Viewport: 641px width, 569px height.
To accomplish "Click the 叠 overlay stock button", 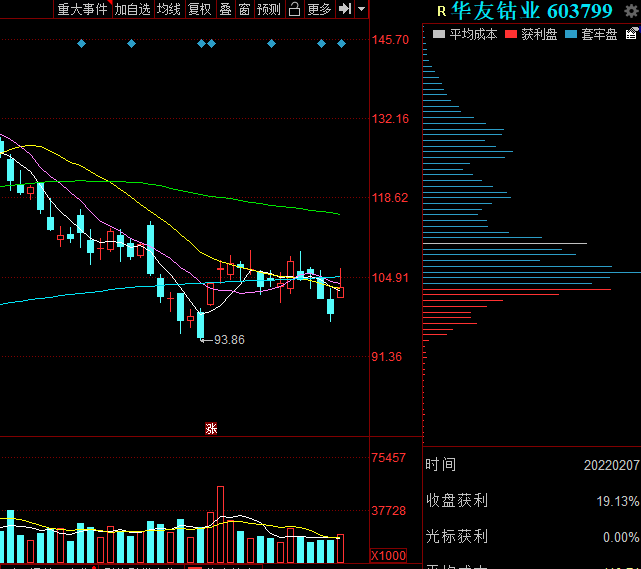I will [x=225, y=9].
